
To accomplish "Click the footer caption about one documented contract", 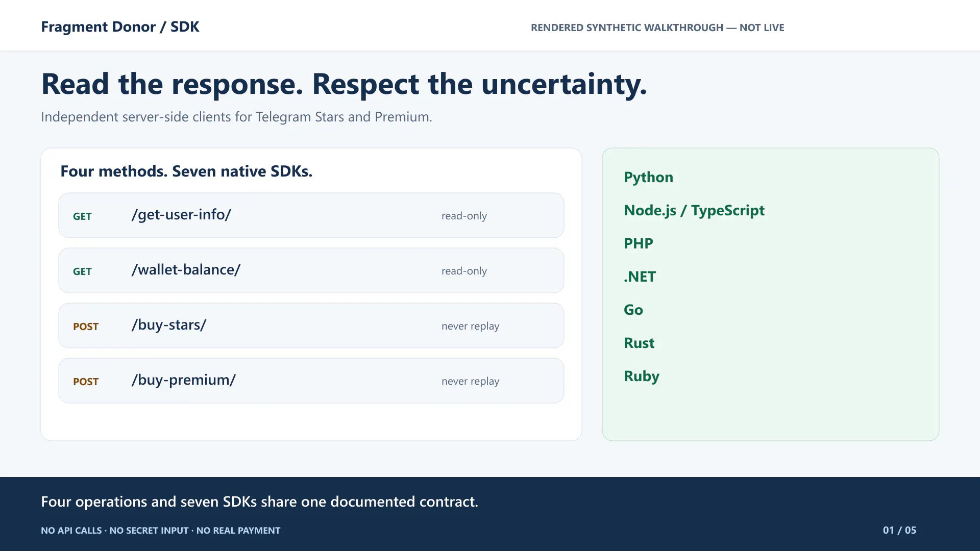I will pos(259,502).
